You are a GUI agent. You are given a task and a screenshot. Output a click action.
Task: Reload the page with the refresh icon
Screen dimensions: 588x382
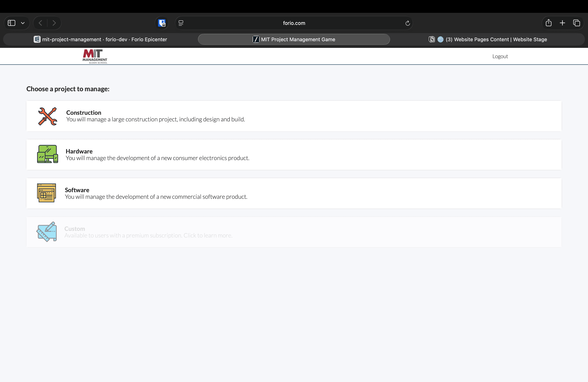[407, 23]
